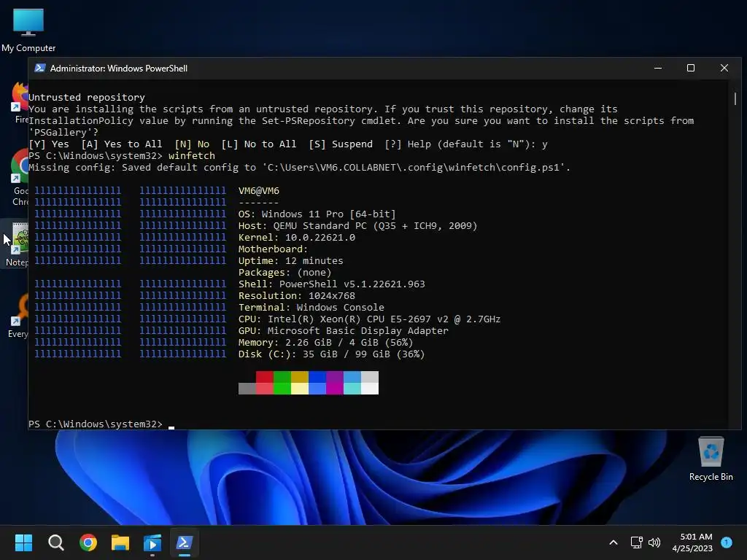Open File Explorer from the taskbar
This screenshot has width=747, height=560.
tap(120, 542)
